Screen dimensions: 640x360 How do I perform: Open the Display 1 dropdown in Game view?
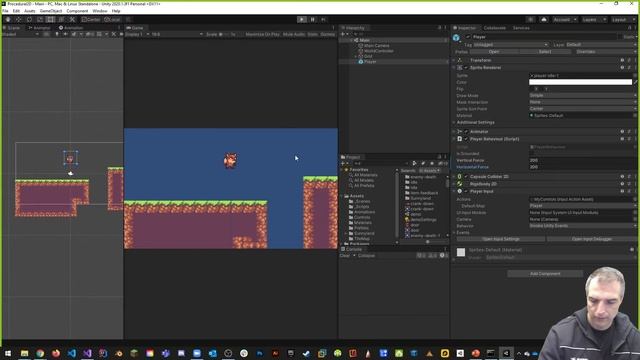click(x=137, y=34)
